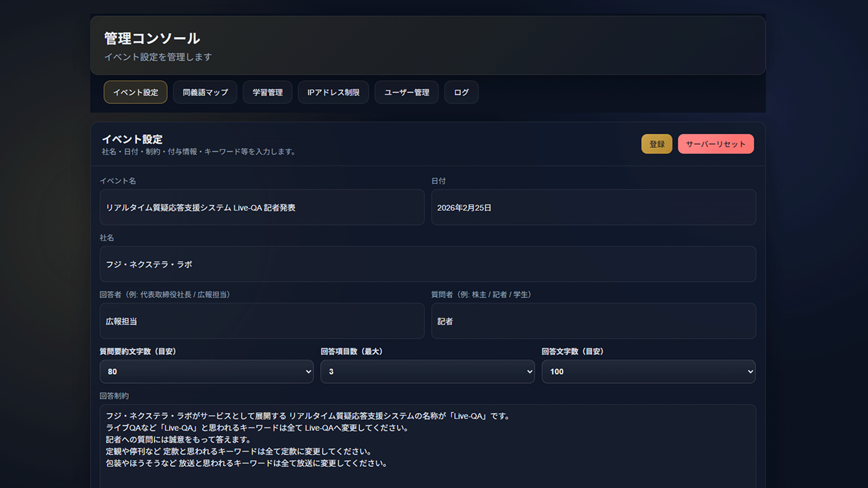The image size is (868, 488).
Task: Click the red サーバーリセット button
Action: (x=715, y=144)
